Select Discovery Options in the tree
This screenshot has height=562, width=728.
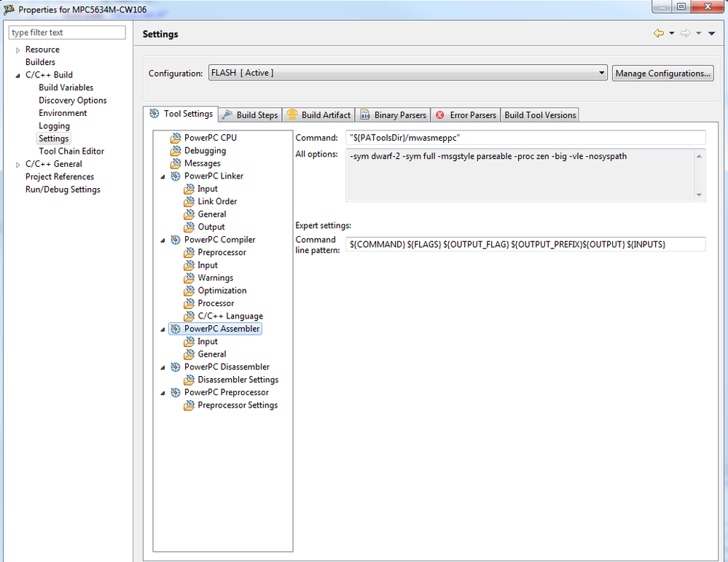coord(72,101)
